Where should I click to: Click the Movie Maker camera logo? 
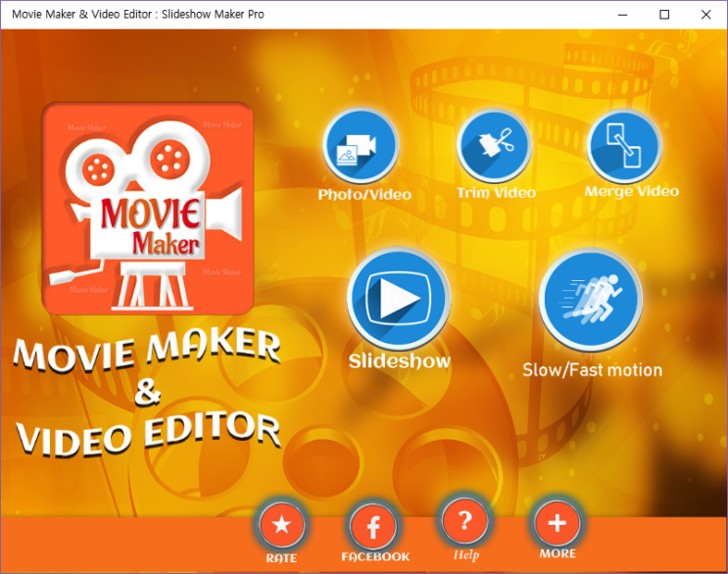point(148,209)
